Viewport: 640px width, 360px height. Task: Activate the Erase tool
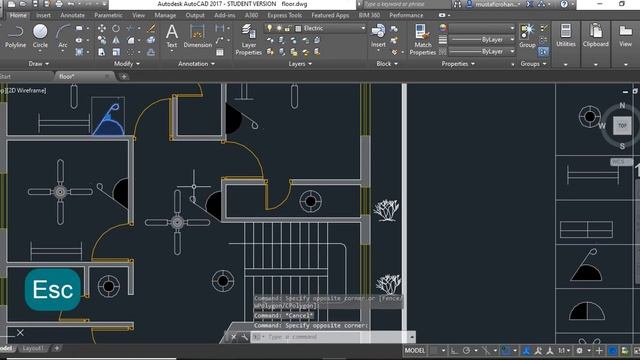click(x=151, y=28)
